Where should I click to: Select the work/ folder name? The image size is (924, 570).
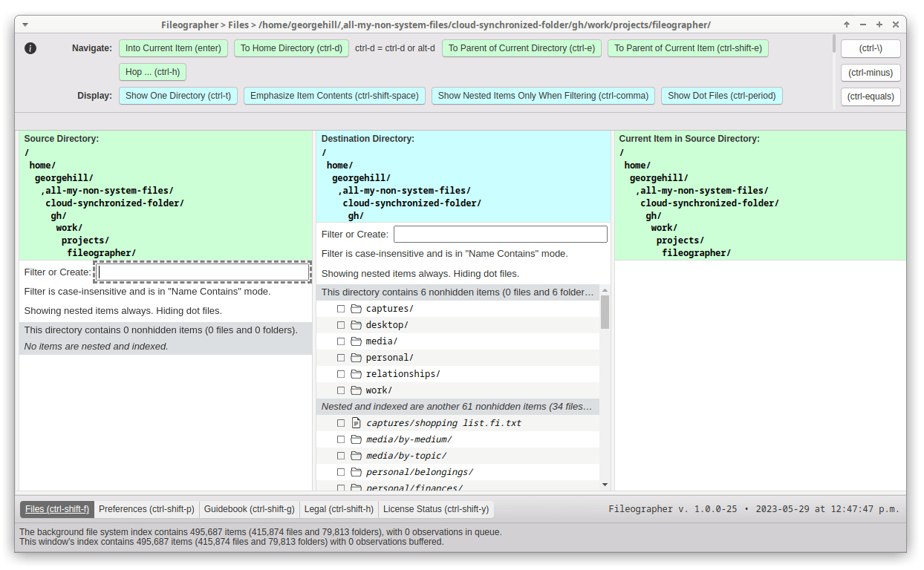coord(379,390)
